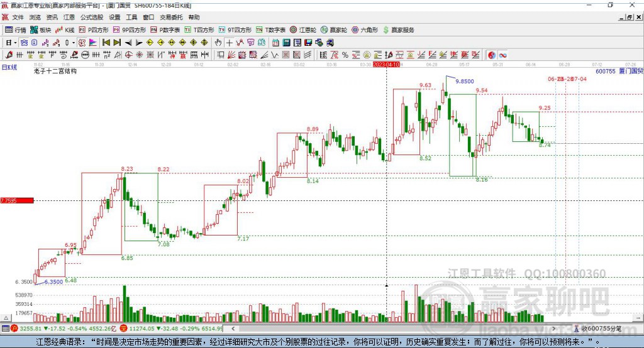
Task: Open the 帮助 menu
Action: pos(194,17)
